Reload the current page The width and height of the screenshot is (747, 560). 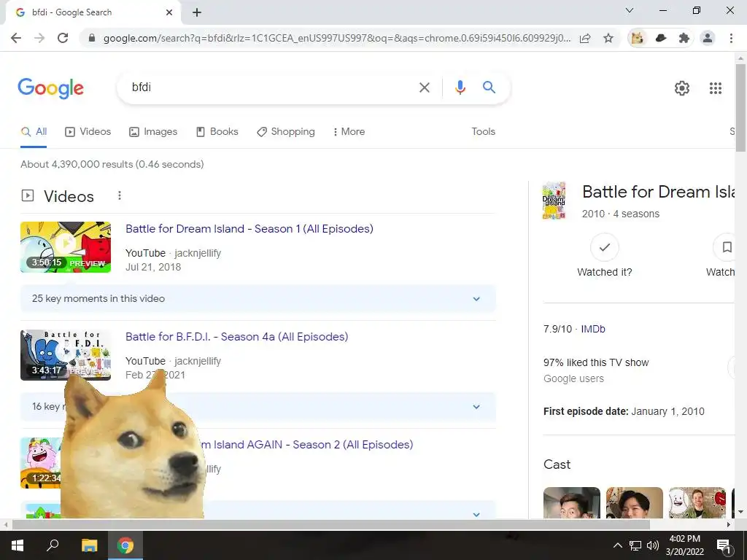63,38
